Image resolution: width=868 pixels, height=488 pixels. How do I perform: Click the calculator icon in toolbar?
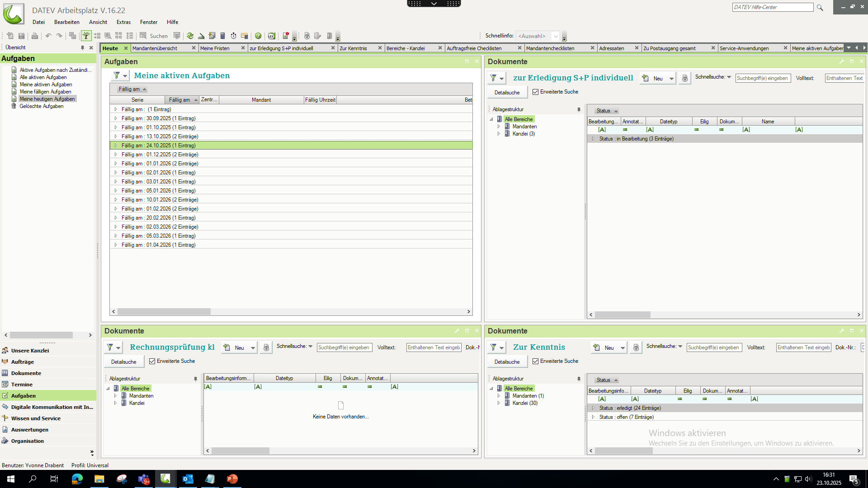222,36
